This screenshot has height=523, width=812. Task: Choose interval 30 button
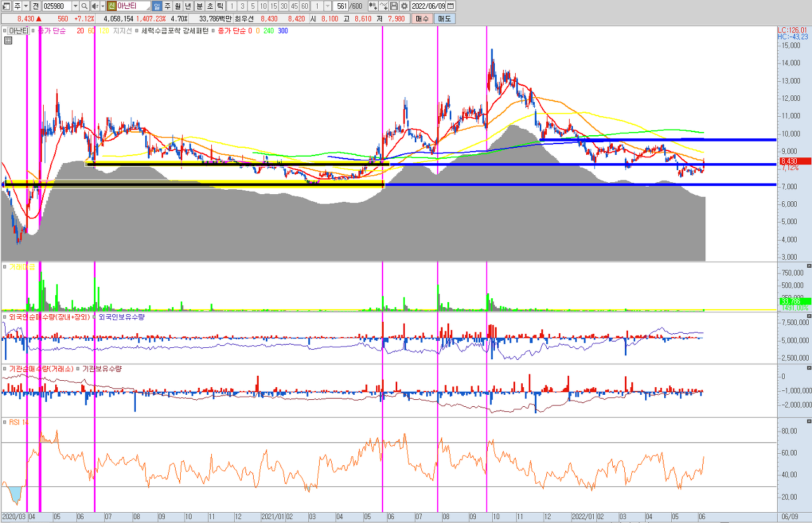pos(284,6)
